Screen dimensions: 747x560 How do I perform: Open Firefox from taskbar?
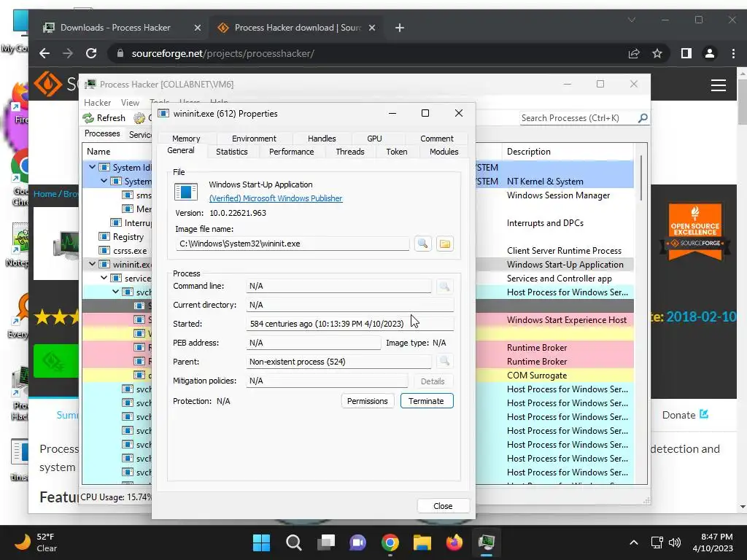(x=454, y=542)
